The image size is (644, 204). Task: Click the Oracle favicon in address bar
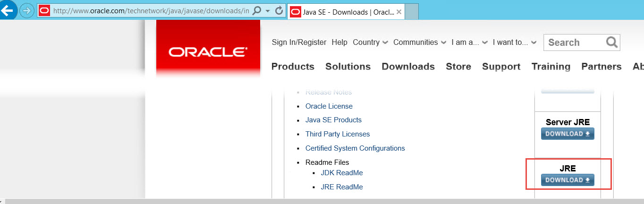click(x=44, y=10)
